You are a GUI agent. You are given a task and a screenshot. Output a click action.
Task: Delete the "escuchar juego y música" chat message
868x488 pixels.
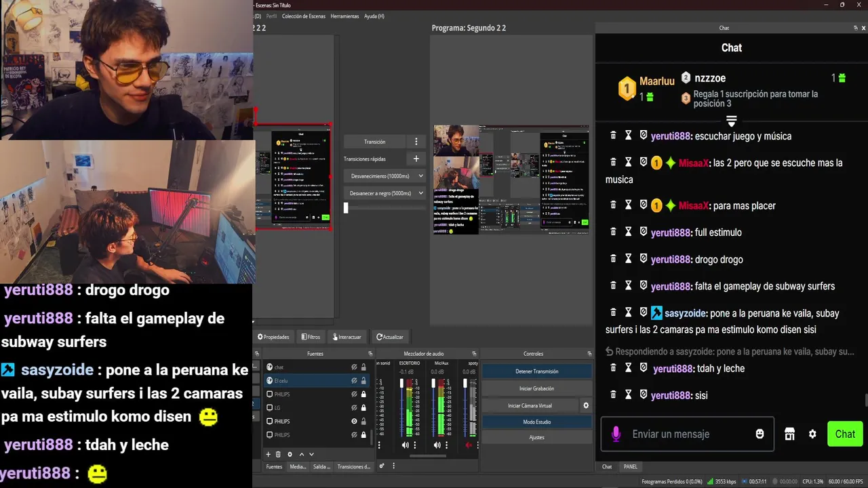[614, 136]
